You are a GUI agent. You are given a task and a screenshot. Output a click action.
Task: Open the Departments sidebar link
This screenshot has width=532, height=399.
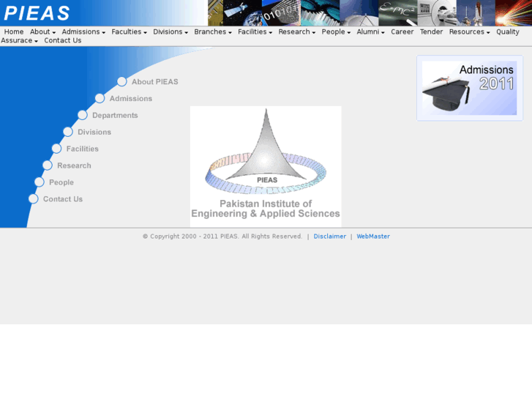115,116
